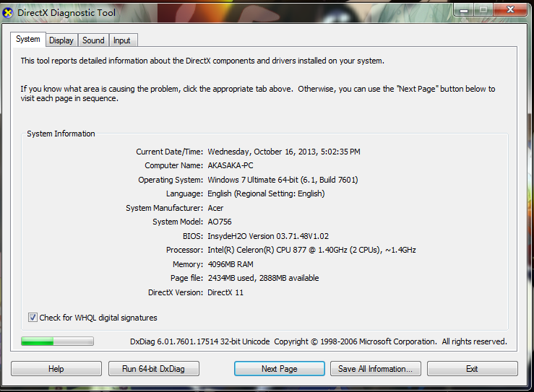Open the Input tab

pos(122,40)
